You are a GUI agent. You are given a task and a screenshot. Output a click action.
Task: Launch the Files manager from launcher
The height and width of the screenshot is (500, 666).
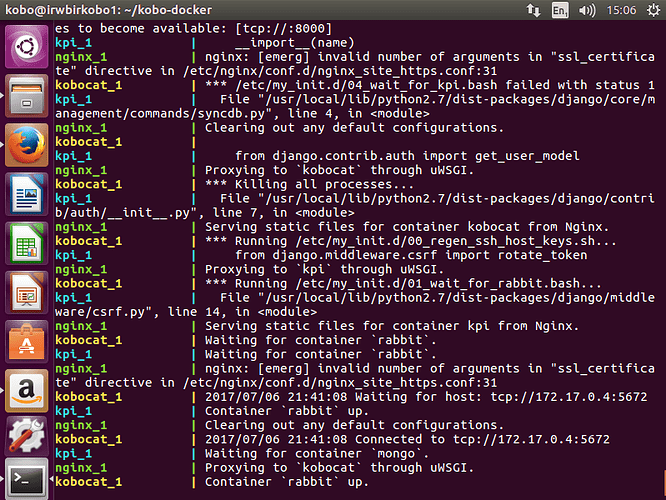[25, 97]
